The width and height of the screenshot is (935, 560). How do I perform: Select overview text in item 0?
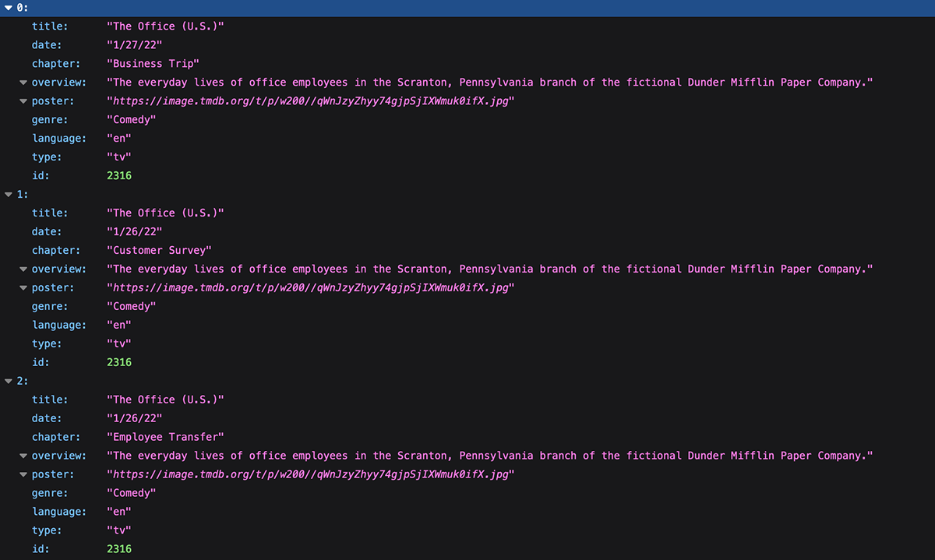point(490,83)
